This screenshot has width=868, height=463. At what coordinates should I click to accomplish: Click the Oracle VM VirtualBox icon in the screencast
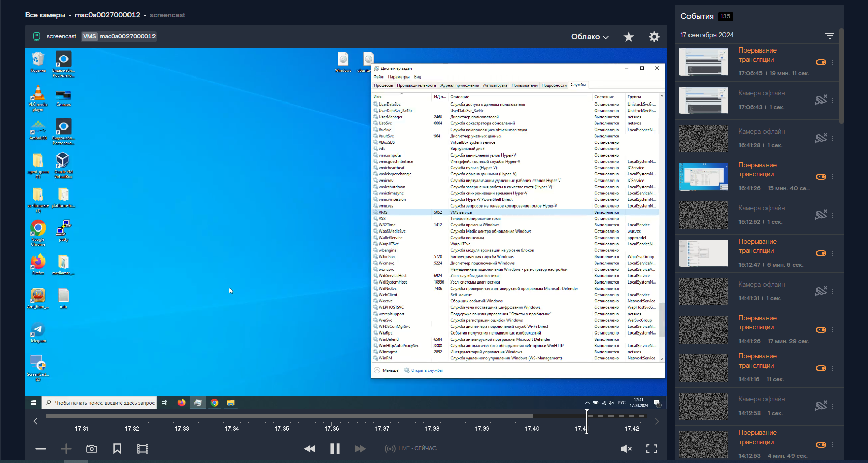(63, 165)
